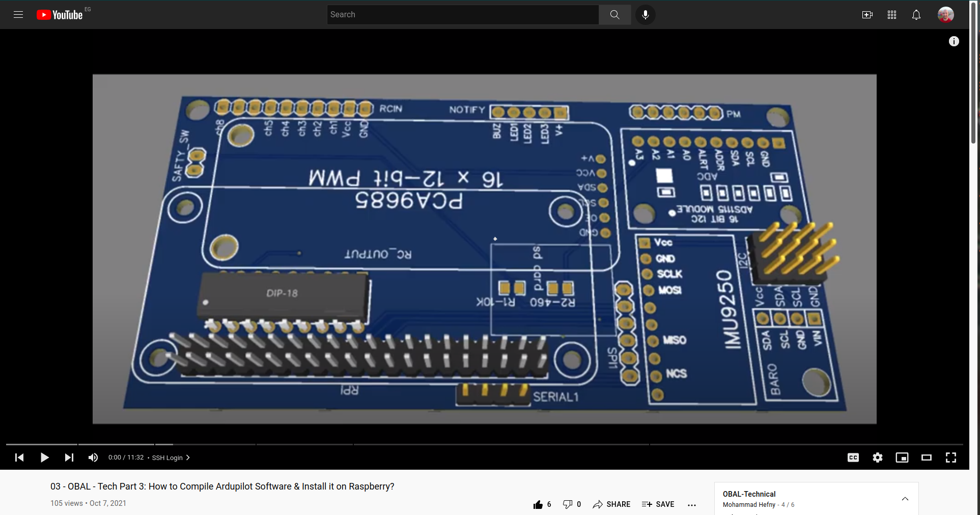
Task: Click the magnifier search button
Action: (615, 15)
